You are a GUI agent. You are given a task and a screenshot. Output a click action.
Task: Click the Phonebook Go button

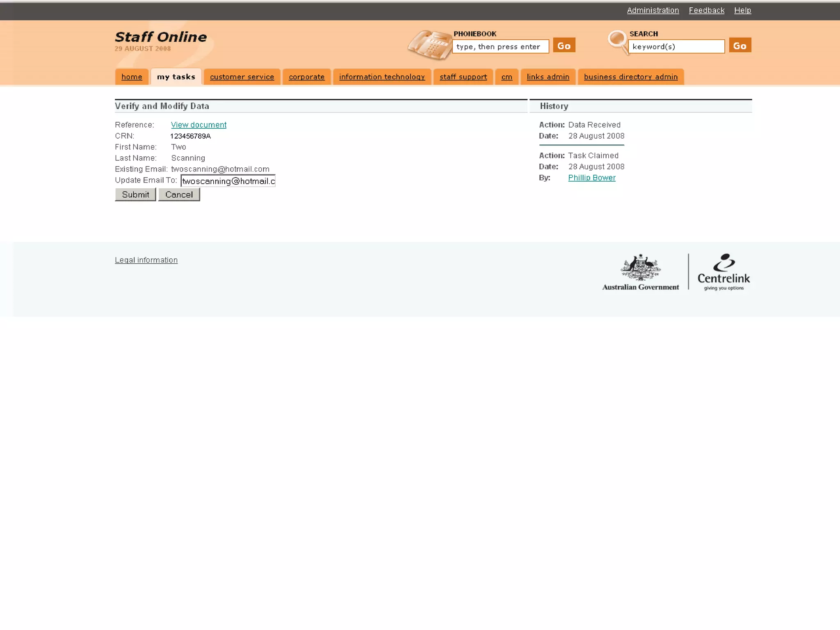[x=564, y=46]
